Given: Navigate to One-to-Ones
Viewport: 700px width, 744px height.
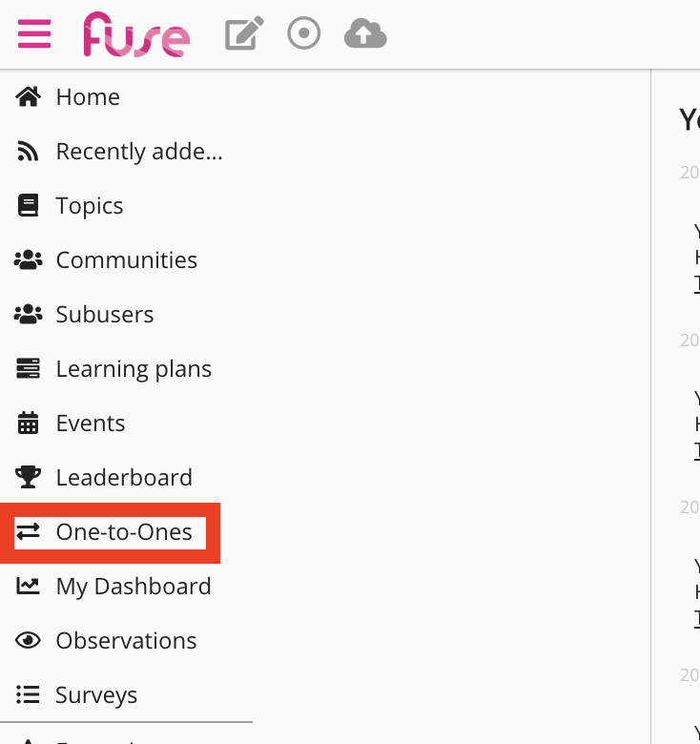Looking at the screenshot, I should coord(124,531).
